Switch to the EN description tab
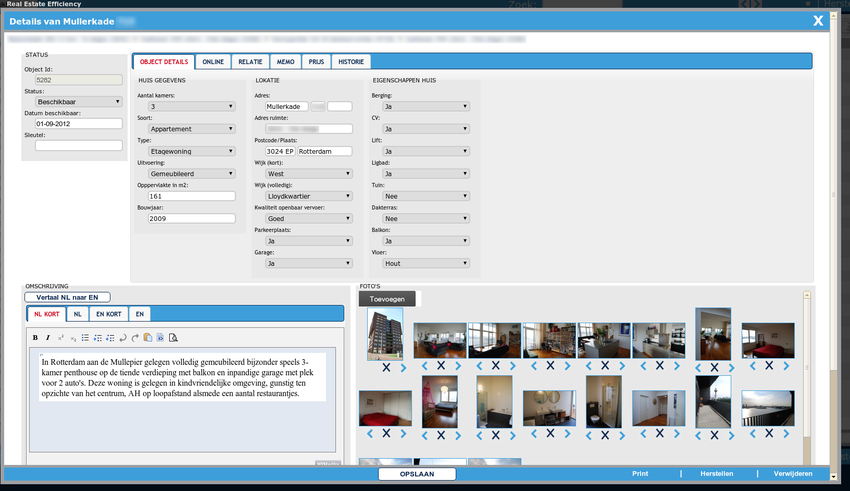 (x=140, y=314)
